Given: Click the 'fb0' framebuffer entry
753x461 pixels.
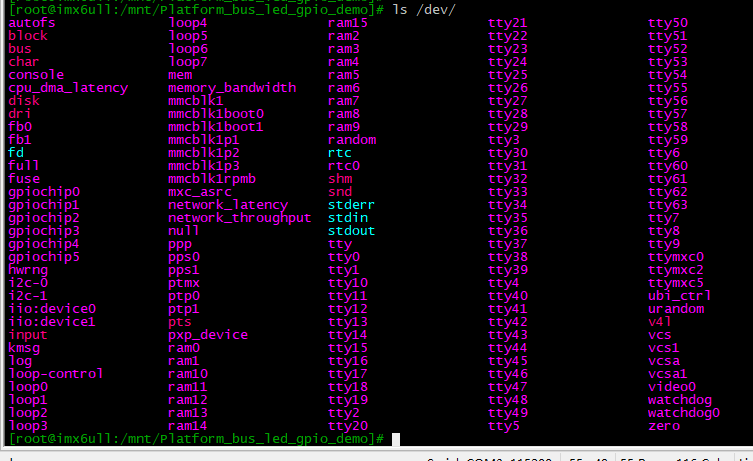Looking at the screenshot, I should (20, 127).
